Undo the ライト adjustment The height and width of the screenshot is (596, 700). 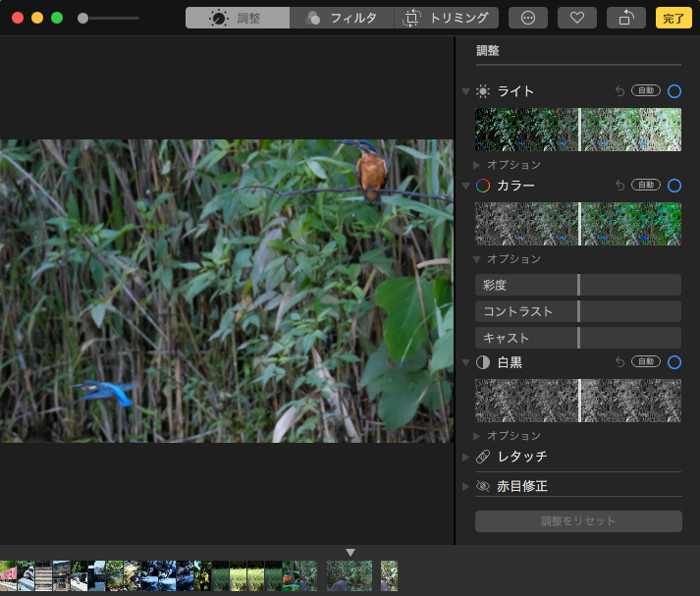619,91
